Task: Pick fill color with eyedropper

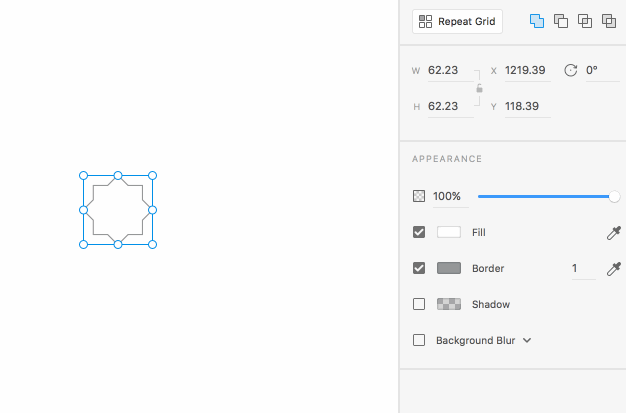Action: coord(614,232)
